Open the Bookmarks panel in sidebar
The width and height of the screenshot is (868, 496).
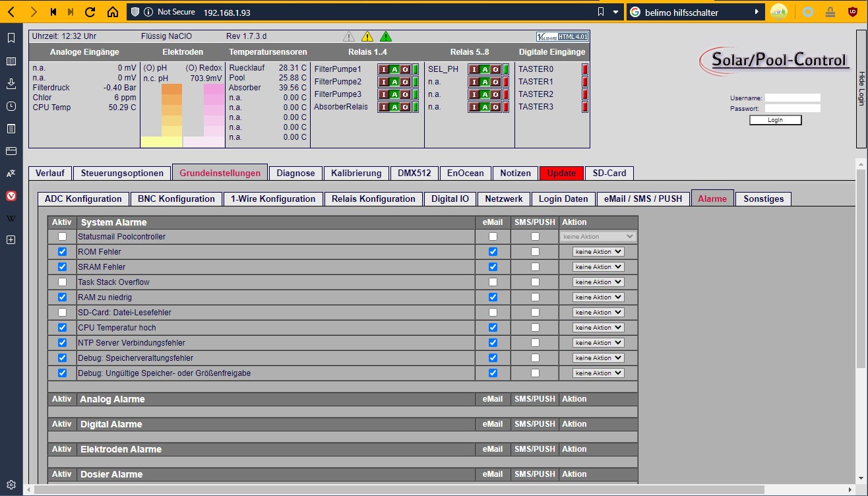point(11,38)
